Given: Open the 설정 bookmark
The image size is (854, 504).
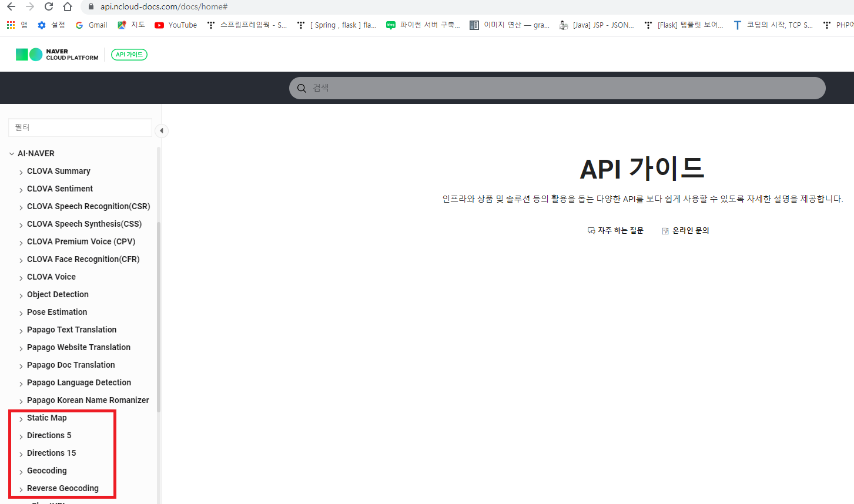Looking at the screenshot, I should [51, 25].
